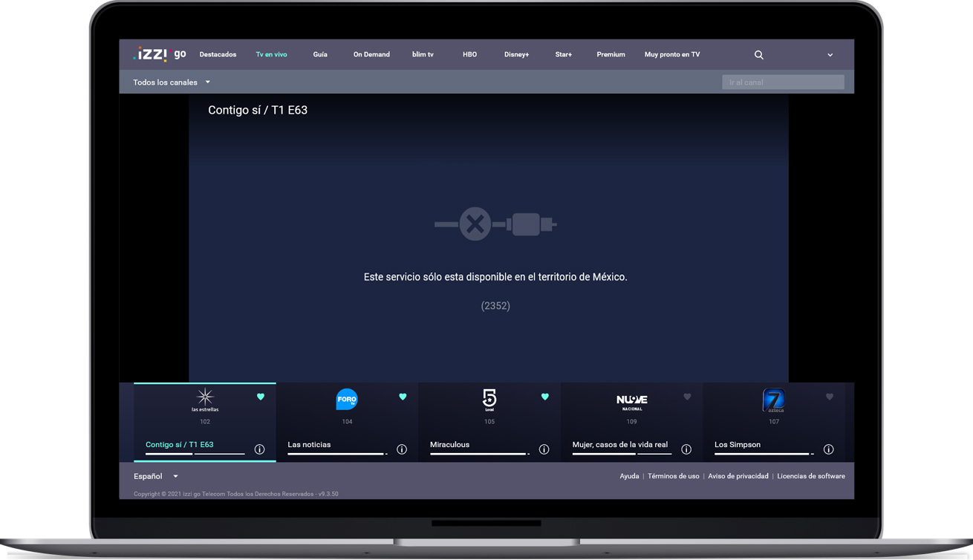
Task: Open Star+ section
Action: 563,54
